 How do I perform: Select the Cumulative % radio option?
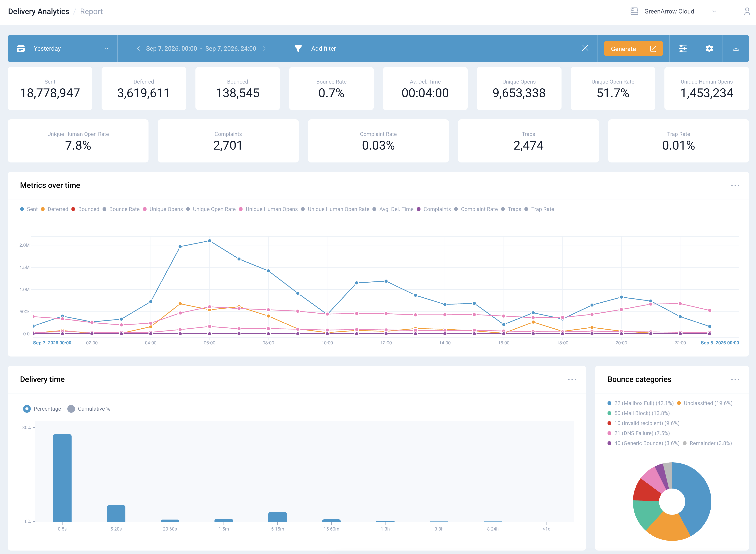[89, 409]
